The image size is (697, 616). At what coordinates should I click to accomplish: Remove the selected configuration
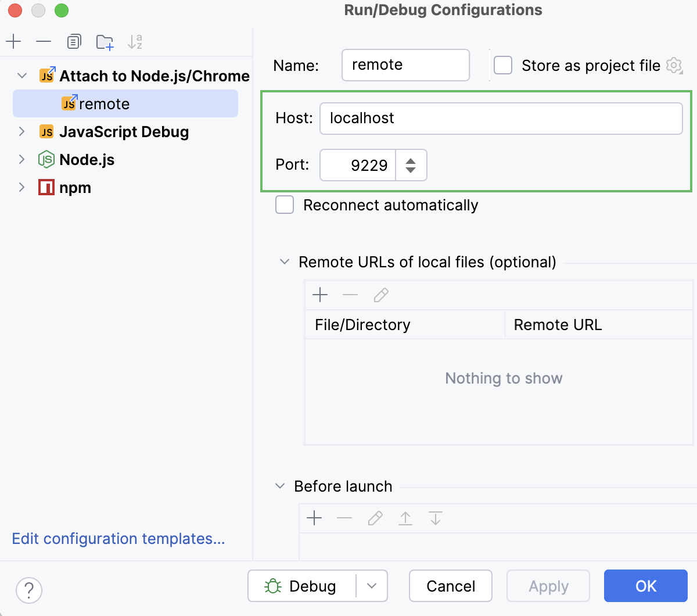[x=44, y=41]
